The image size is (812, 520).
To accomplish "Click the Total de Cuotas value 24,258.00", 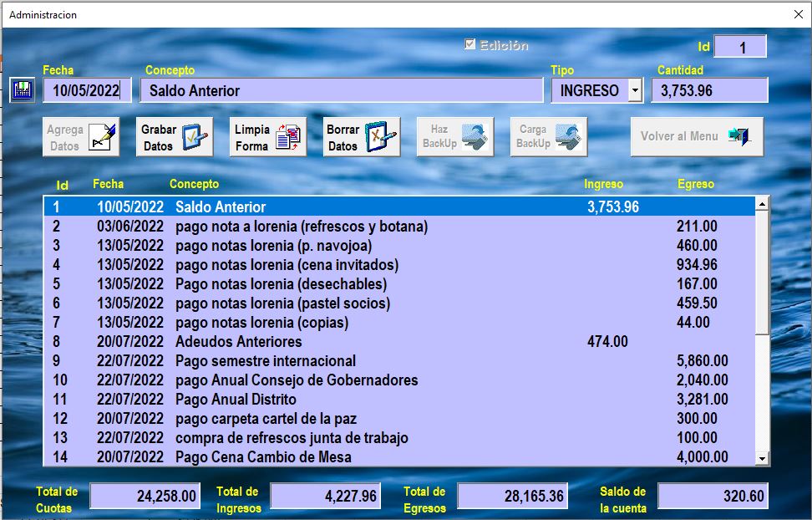I will (145, 496).
